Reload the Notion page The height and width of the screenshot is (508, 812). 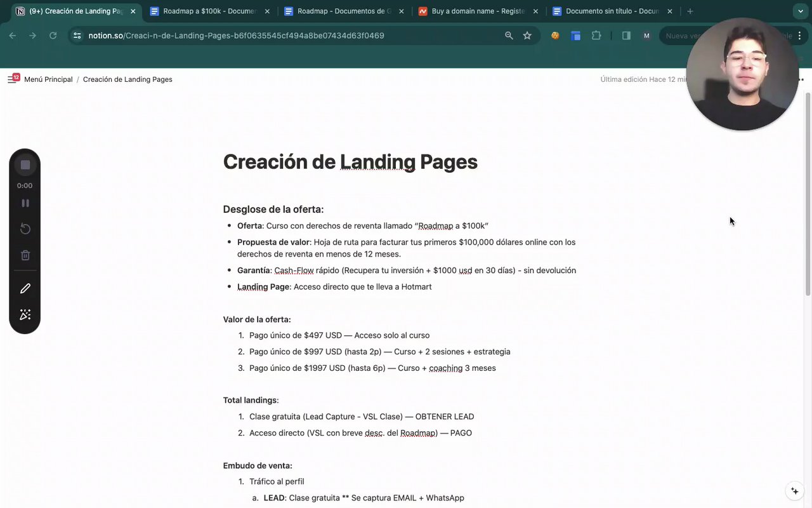point(53,36)
